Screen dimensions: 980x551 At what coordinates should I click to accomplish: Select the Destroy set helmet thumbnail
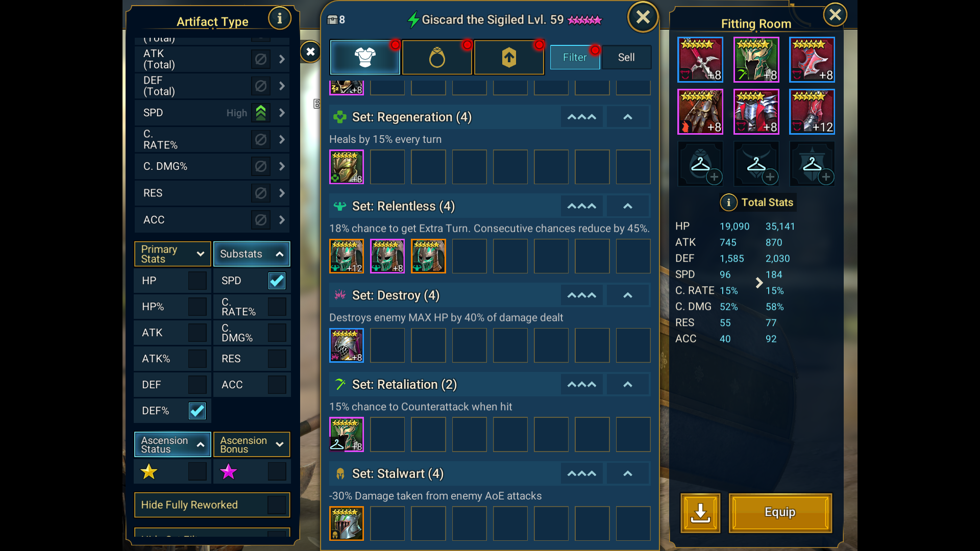click(x=347, y=345)
